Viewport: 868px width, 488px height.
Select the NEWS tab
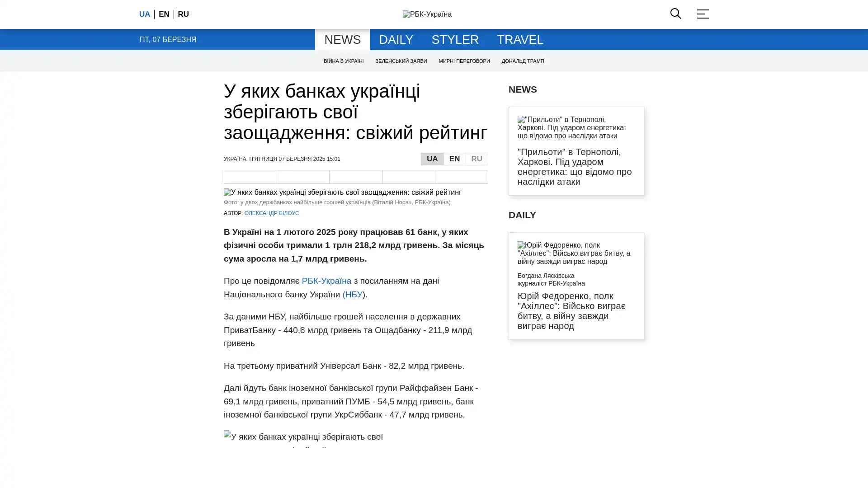coord(342,40)
